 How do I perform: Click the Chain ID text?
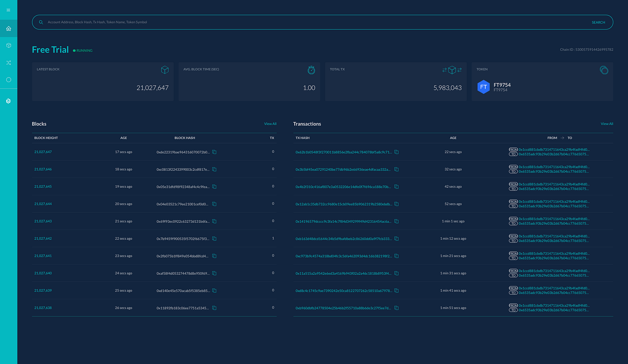pyautogui.click(x=587, y=50)
